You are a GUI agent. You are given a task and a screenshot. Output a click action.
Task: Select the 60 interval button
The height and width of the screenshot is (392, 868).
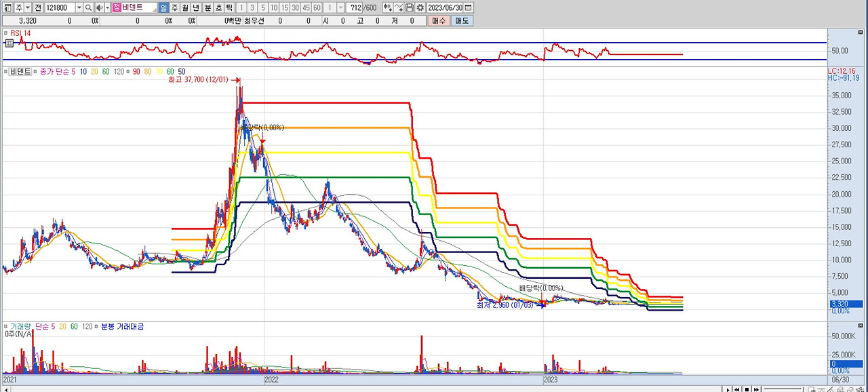[317, 7]
